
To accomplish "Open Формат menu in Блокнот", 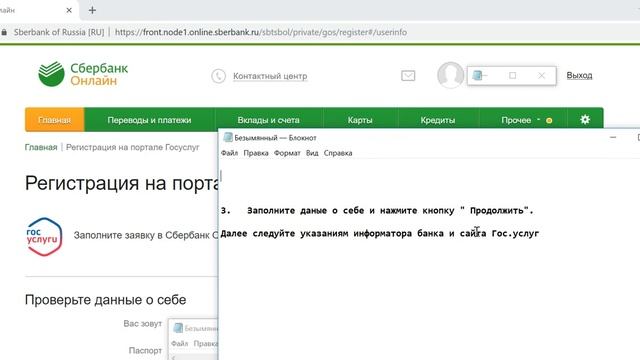I will 287,153.
